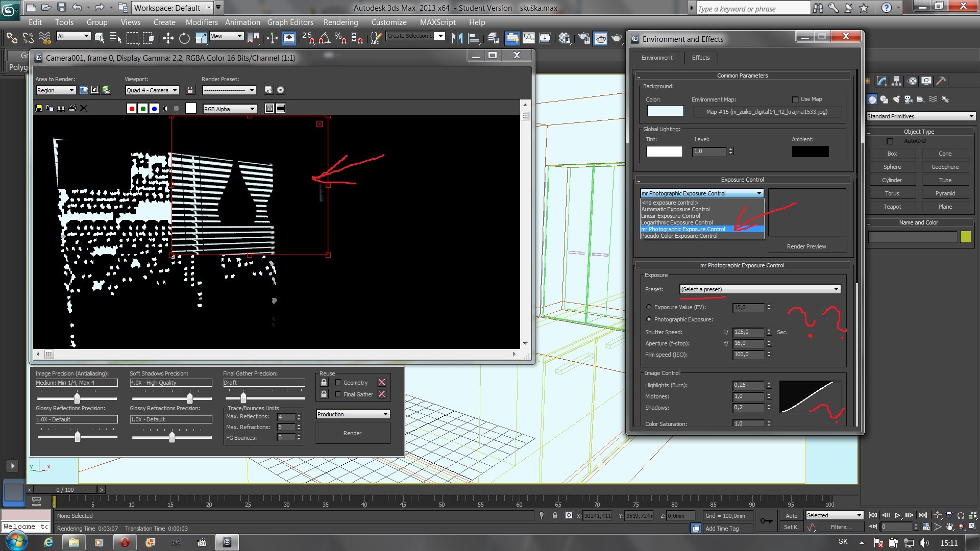
Task: Open the Standard Primitives dropdown
Action: click(x=921, y=116)
